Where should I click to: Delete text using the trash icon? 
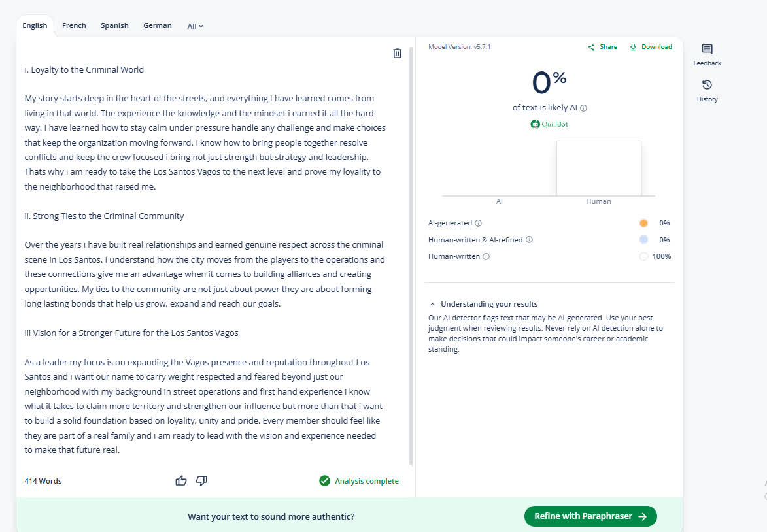coord(397,54)
